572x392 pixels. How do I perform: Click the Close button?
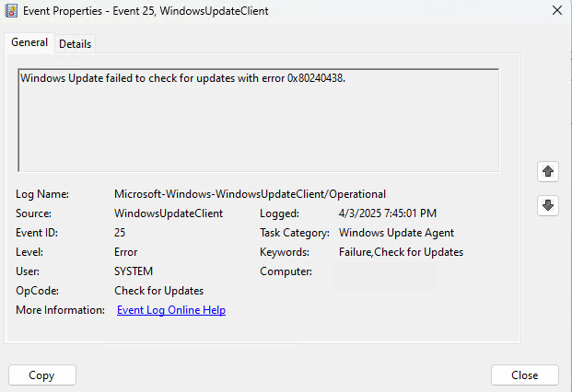pyautogui.click(x=525, y=375)
